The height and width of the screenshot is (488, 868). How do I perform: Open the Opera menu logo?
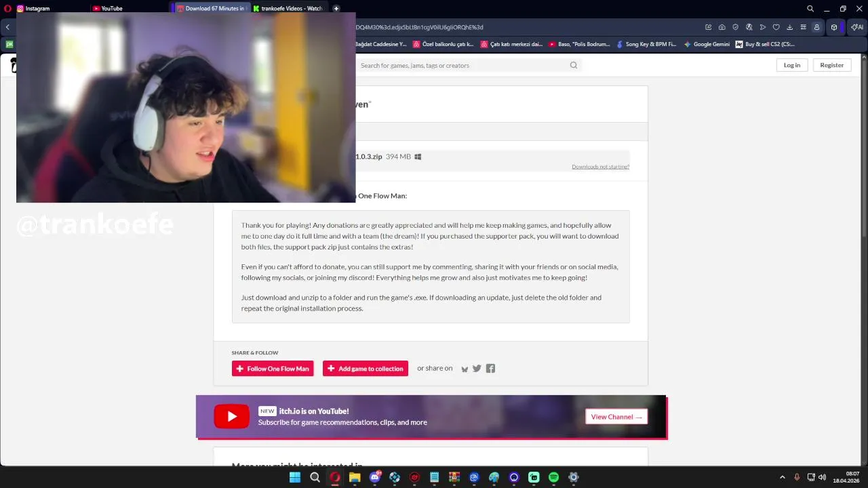click(x=7, y=9)
